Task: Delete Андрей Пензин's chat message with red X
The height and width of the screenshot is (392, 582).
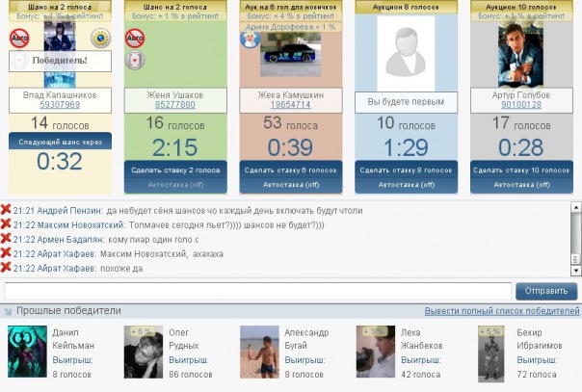Action: click(x=6, y=209)
